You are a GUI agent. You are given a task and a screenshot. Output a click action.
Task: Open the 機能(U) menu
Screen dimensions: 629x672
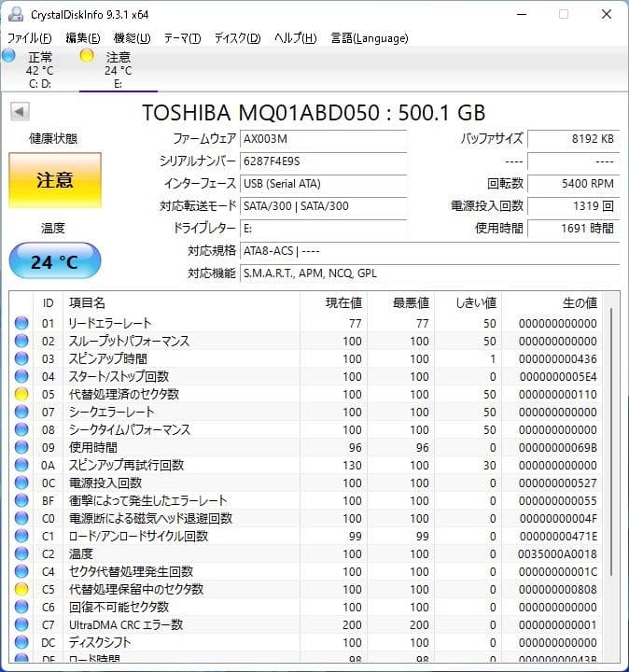coord(132,38)
